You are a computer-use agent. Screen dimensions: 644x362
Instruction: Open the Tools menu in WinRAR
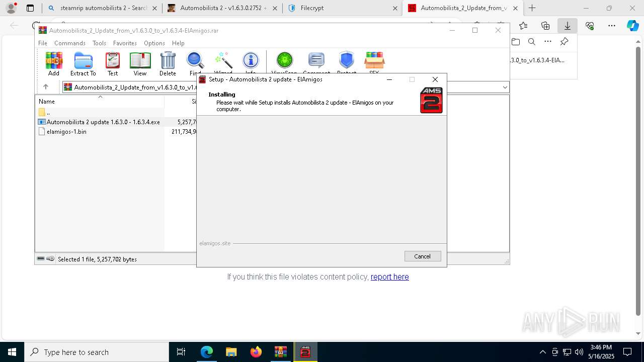[x=99, y=43]
